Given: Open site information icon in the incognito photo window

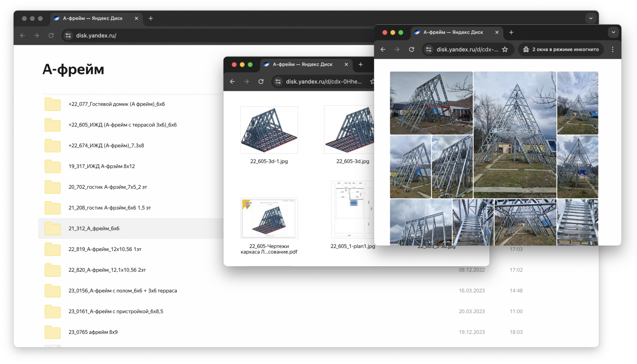Looking at the screenshot, I should 428,50.
